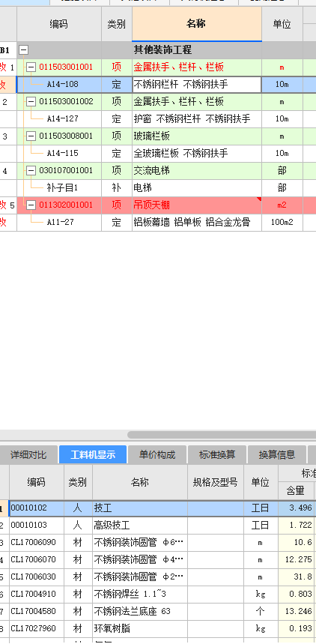Image resolution: width=316 pixels, height=644 pixels.
Task: Click the 100m2 unit cell
Action: coord(282,223)
